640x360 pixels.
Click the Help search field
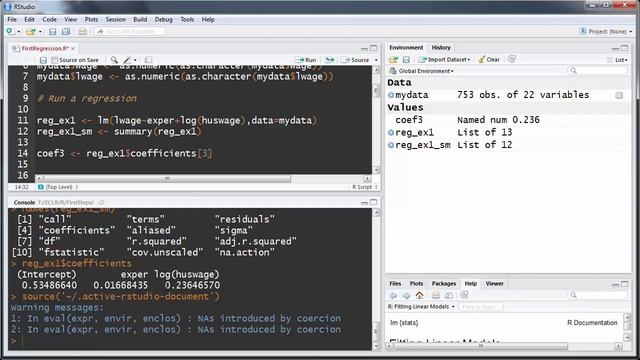(x=597, y=295)
